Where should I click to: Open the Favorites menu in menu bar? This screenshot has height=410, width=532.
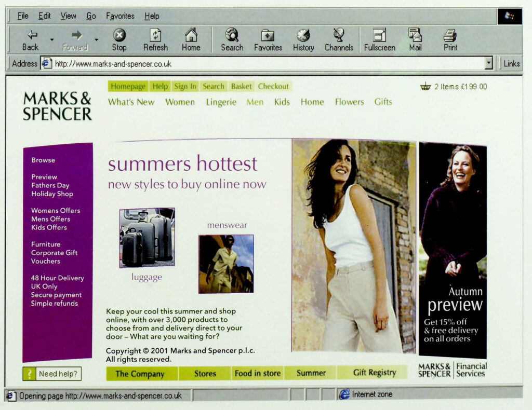(x=120, y=16)
